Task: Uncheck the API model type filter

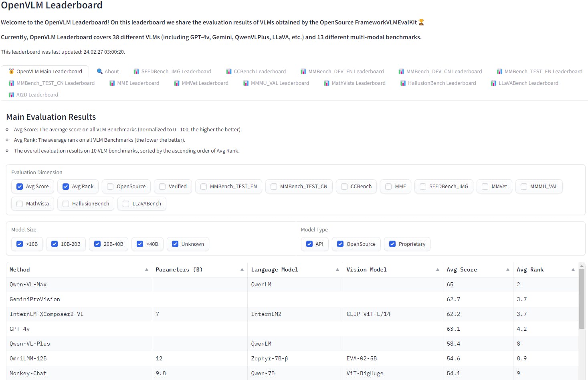Action: tap(309, 244)
